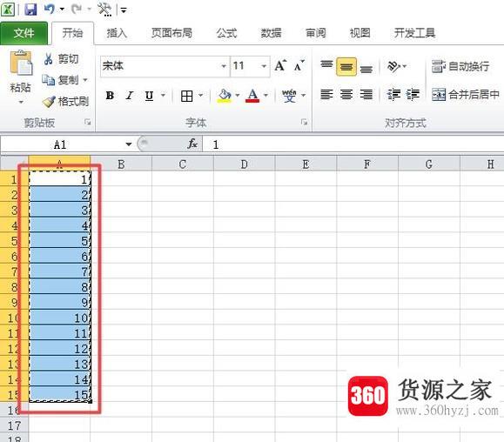504x442 pixels.
Task: Switch to the 公式 Formulas tab
Action: 226,33
